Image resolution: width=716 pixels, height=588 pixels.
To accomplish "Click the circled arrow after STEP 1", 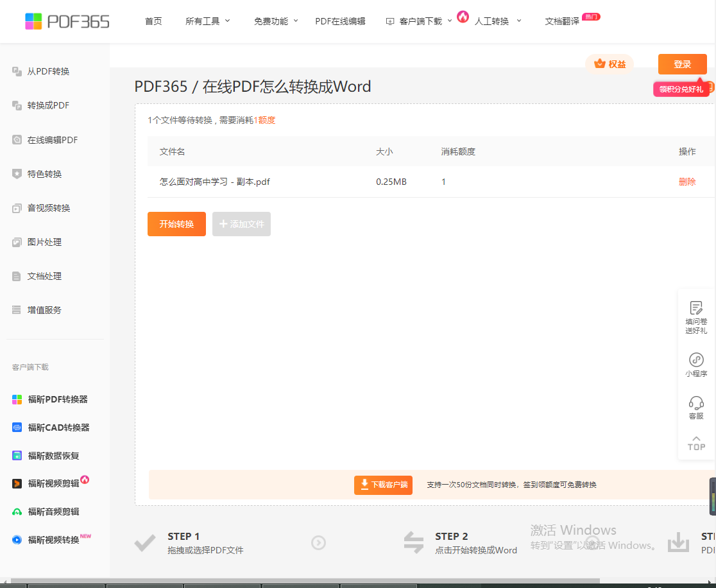I will point(318,543).
